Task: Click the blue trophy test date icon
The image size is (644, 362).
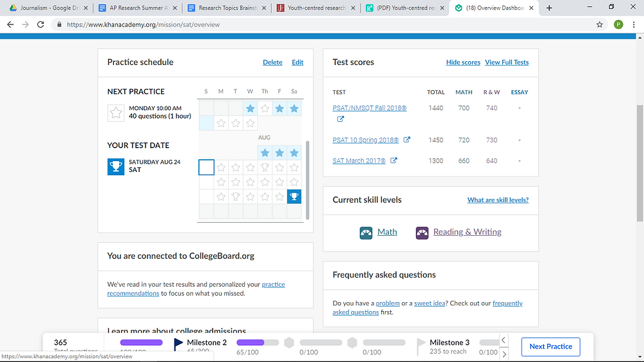Action: (x=116, y=166)
